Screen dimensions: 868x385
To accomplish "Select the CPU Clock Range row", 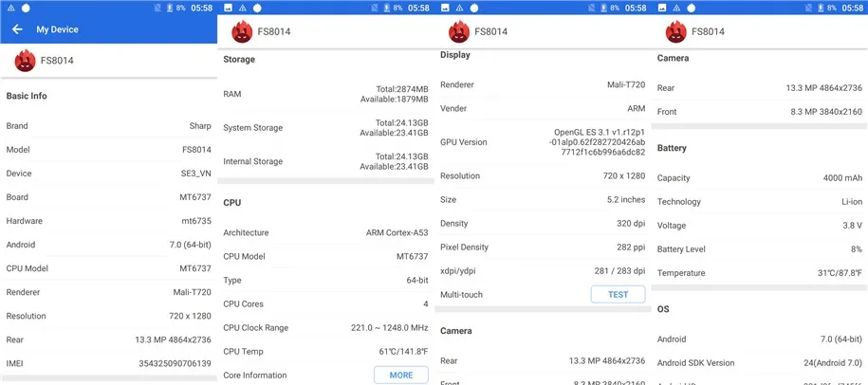I will 325,327.
